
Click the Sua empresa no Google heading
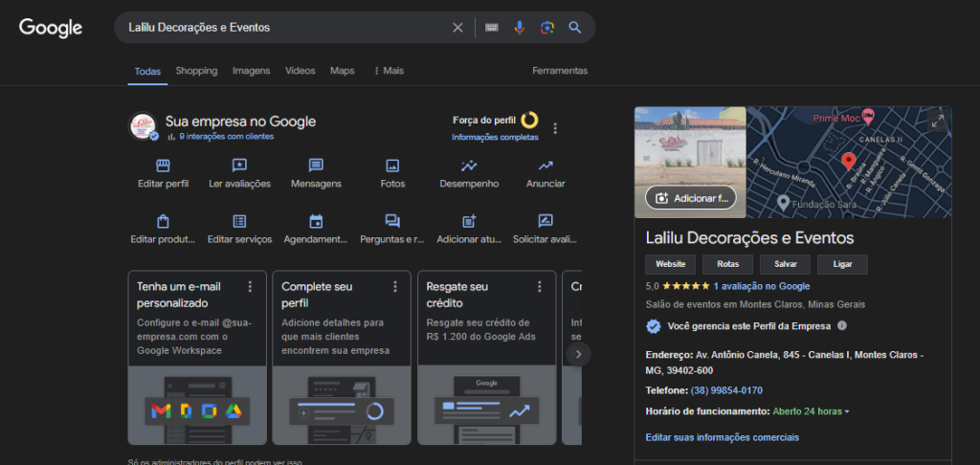[240, 122]
